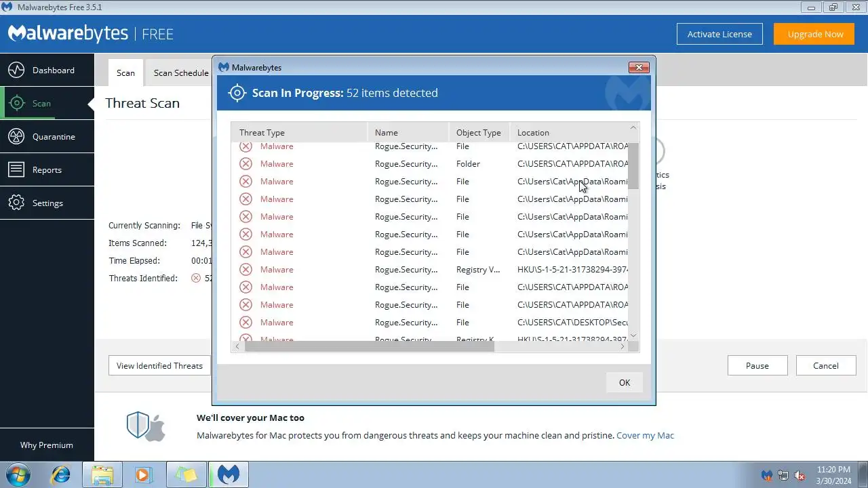The image size is (868, 488).
Task: Open the Settings gear in sidebar
Action: pyautogui.click(x=16, y=203)
